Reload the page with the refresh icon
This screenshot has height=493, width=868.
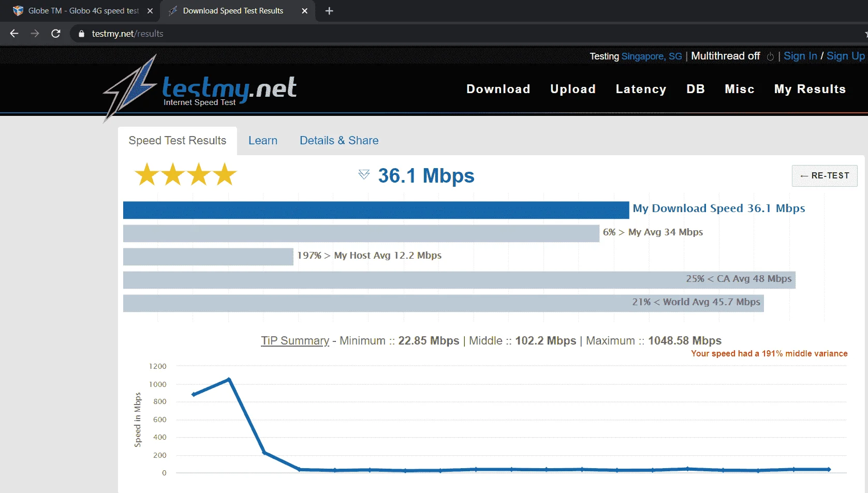point(56,34)
